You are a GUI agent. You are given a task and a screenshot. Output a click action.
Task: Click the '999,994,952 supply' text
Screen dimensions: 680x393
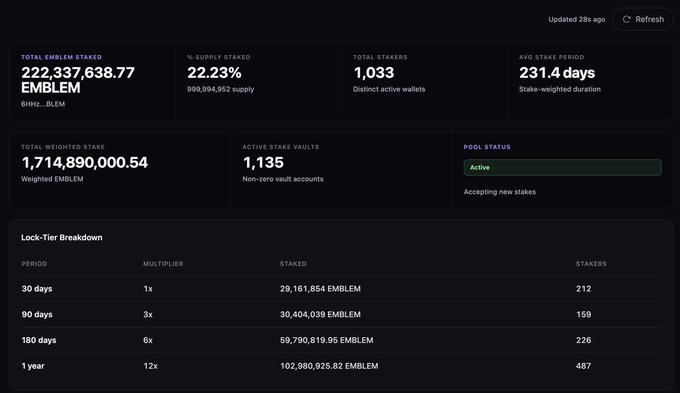point(220,89)
